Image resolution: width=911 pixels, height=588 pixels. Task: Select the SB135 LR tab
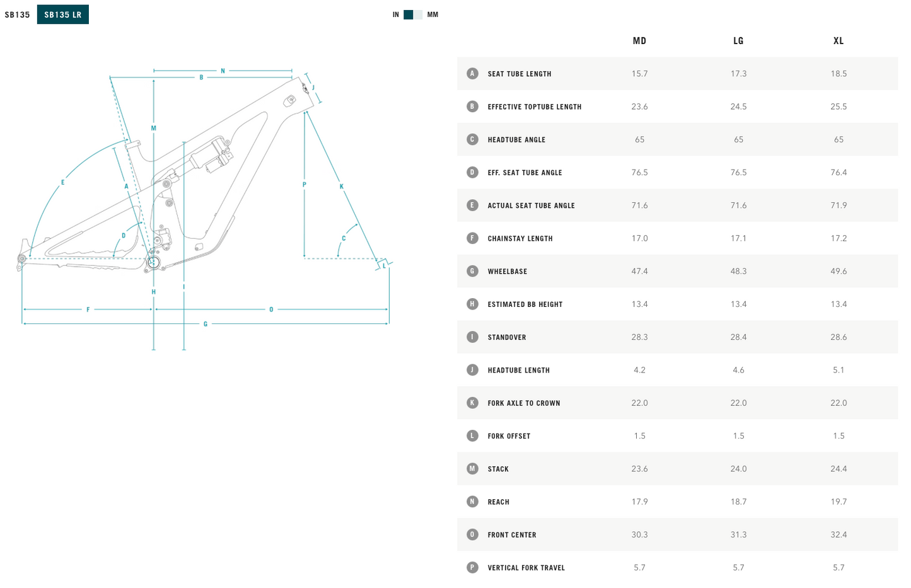[x=63, y=14]
